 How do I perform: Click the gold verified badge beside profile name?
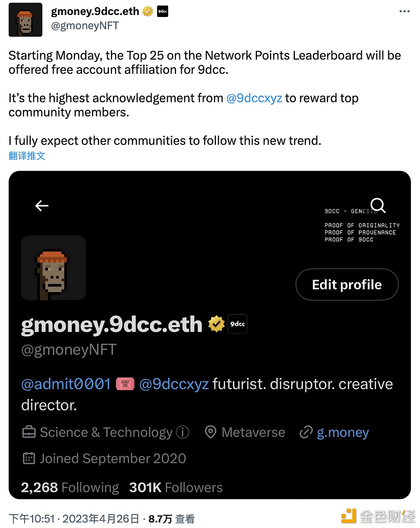(x=216, y=324)
